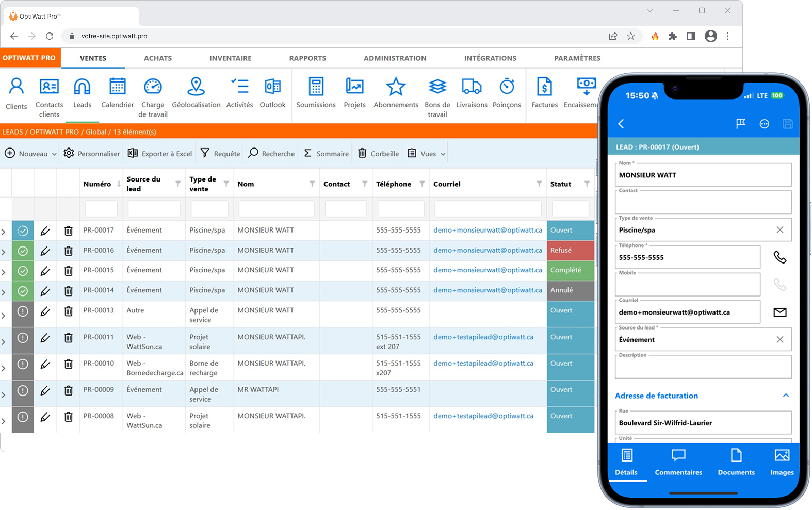812x510 pixels.
Task: Expand row details for PR-00017
Action: click(4, 232)
